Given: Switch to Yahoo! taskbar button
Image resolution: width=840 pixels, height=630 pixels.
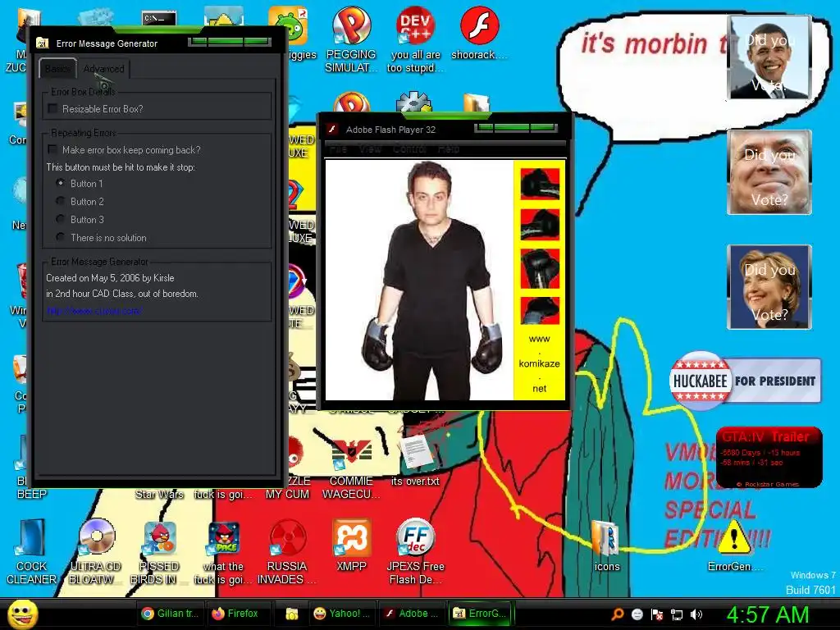Looking at the screenshot, I should 342,614.
